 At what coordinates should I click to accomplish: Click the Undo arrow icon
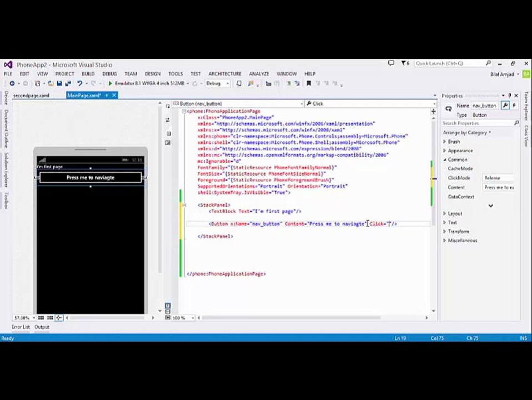(x=79, y=83)
